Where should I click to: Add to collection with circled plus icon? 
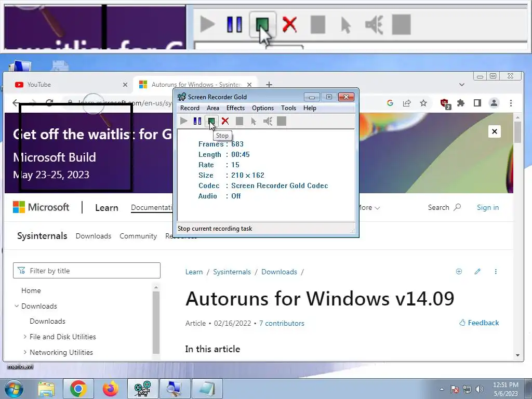pyautogui.click(x=459, y=271)
